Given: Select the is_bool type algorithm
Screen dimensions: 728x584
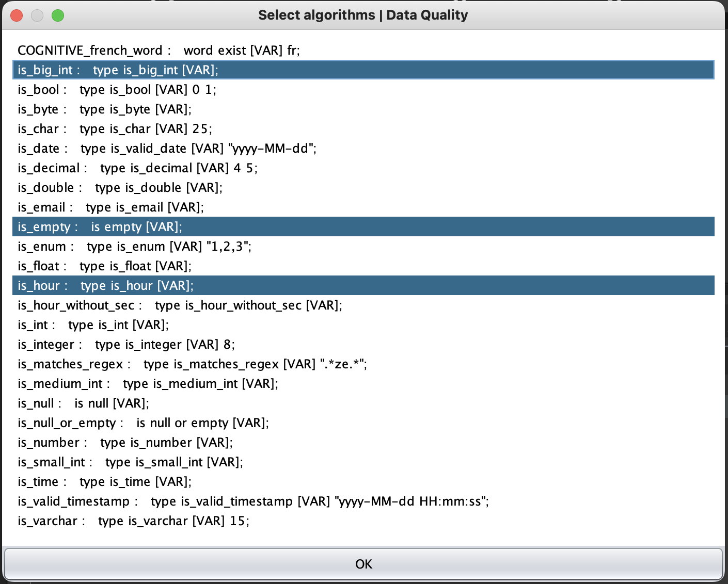Looking at the screenshot, I should coord(117,90).
